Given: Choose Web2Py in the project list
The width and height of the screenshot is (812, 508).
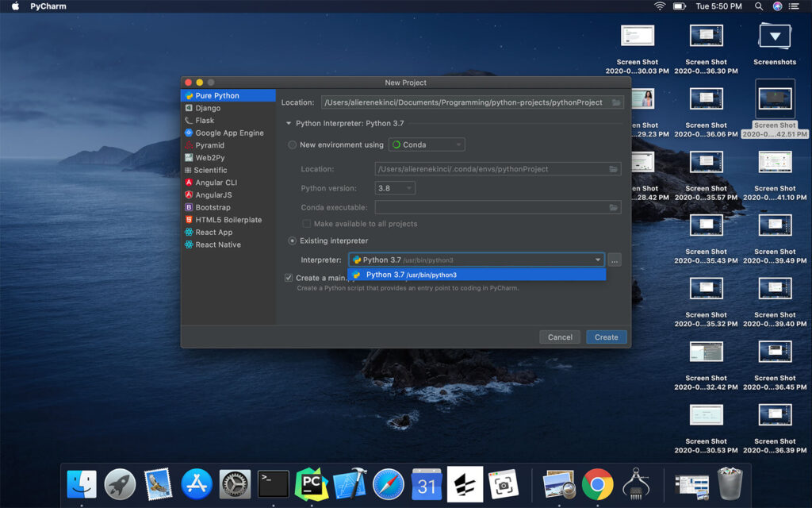Looking at the screenshot, I should tap(228, 158).
